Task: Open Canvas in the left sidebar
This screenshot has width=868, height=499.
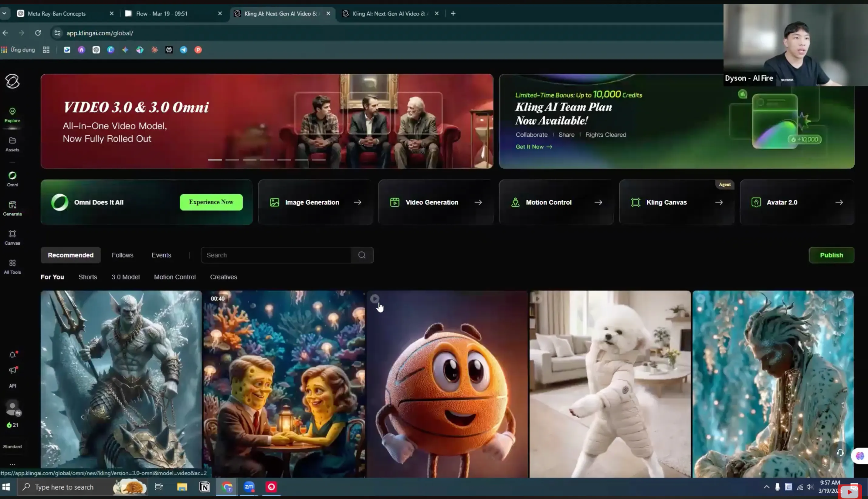Action: [12, 237]
